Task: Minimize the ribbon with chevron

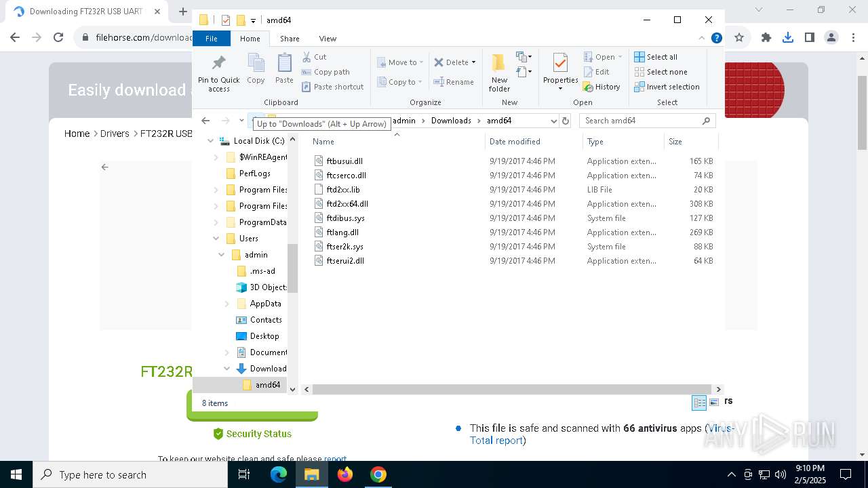Action: click(702, 39)
